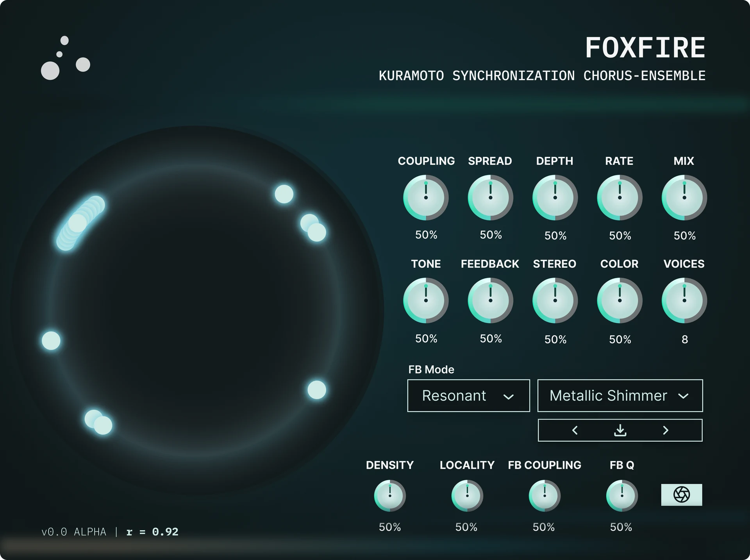Click the v0.0 ALPHA version text
This screenshot has height=560, width=750.
pos(74,532)
